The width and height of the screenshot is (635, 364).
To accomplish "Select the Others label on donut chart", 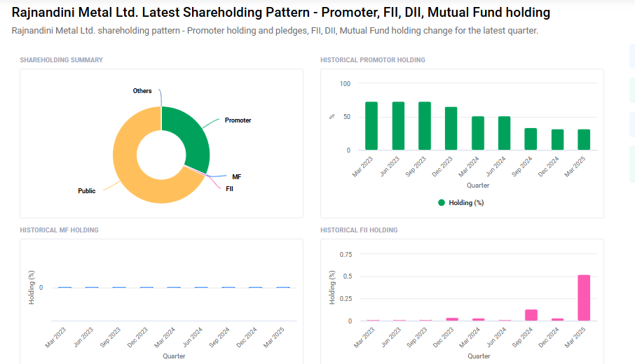I will pyautogui.click(x=142, y=91).
